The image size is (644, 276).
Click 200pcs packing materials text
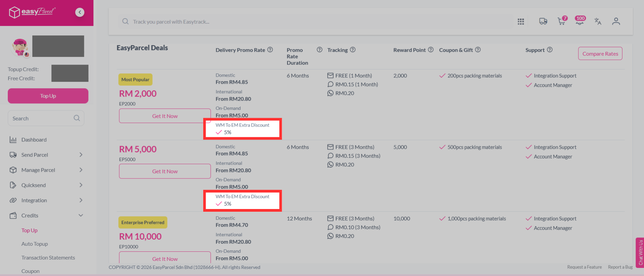[474, 76]
